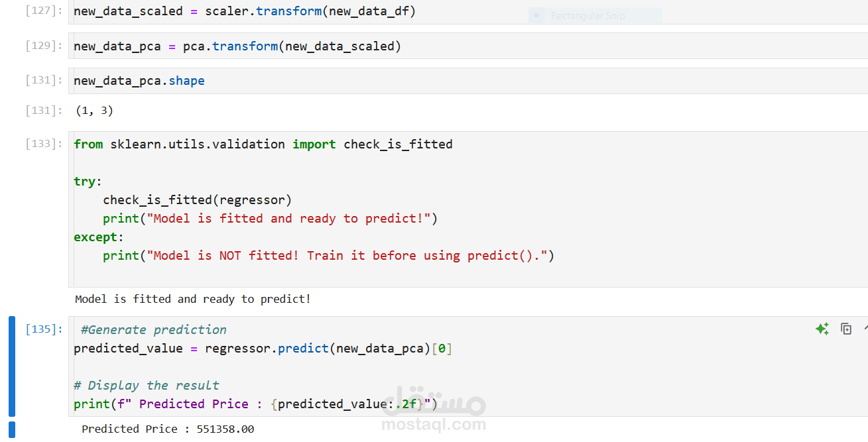The height and width of the screenshot is (442, 868).
Task: Click the scaler.transform code line
Action: tap(243, 11)
